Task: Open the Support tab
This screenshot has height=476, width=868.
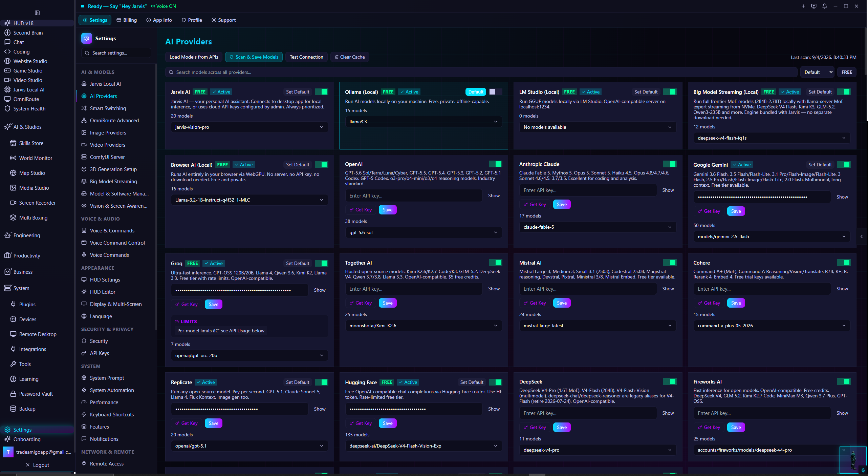Action: (224, 20)
